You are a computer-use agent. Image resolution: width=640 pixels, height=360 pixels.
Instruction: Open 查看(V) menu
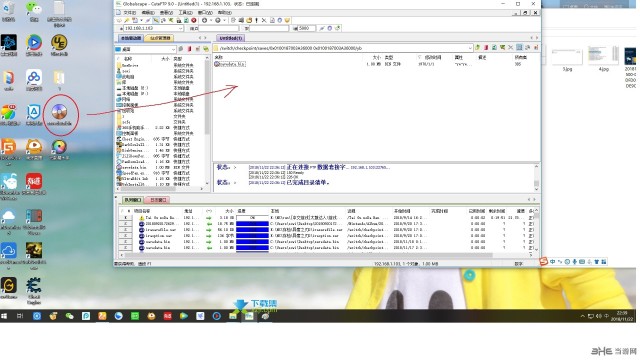[x=167, y=13]
